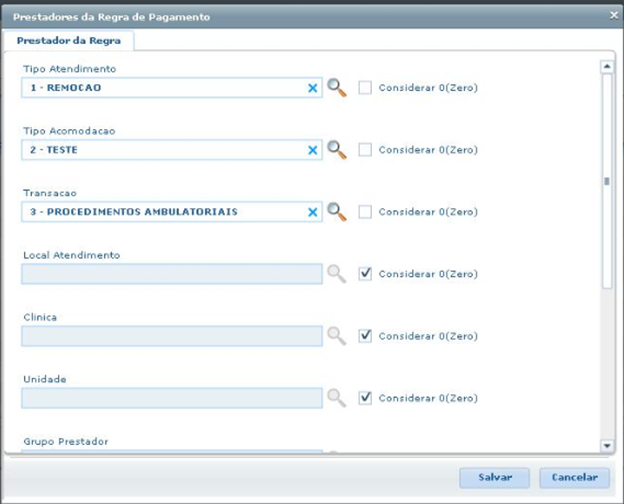Clear the '1 - REMOCAO' value

pos(312,88)
